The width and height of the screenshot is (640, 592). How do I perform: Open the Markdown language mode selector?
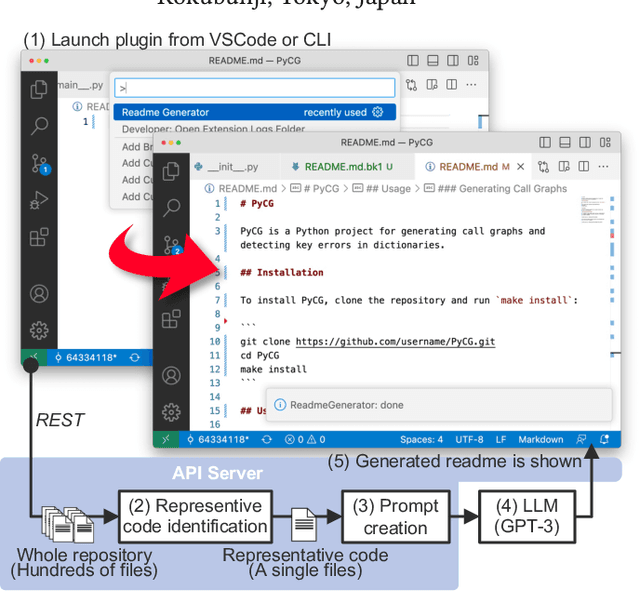click(540, 439)
